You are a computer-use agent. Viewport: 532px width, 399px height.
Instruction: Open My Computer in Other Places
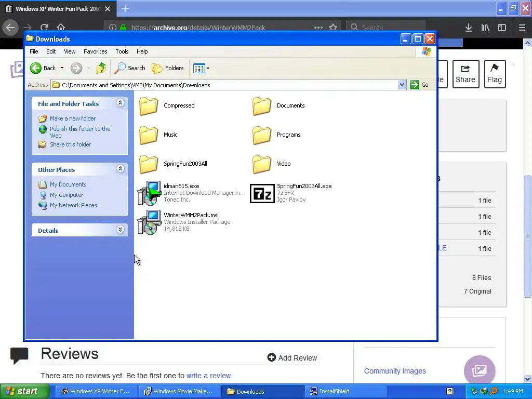[66, 195]
